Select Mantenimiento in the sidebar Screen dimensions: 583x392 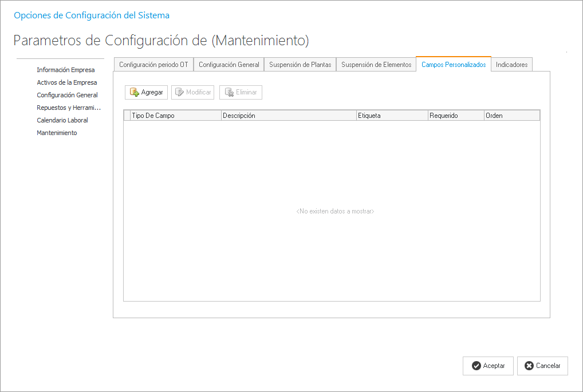[57, 133]
